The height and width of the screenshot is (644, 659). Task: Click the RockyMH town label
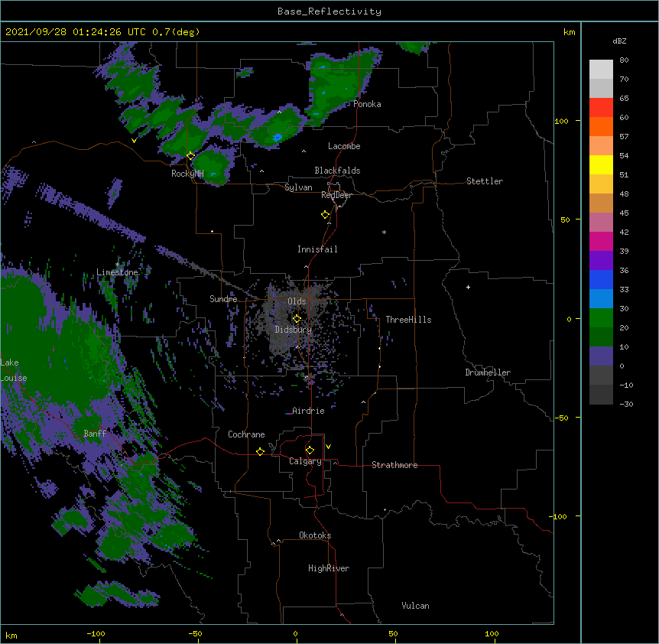(x=187, y=174)
